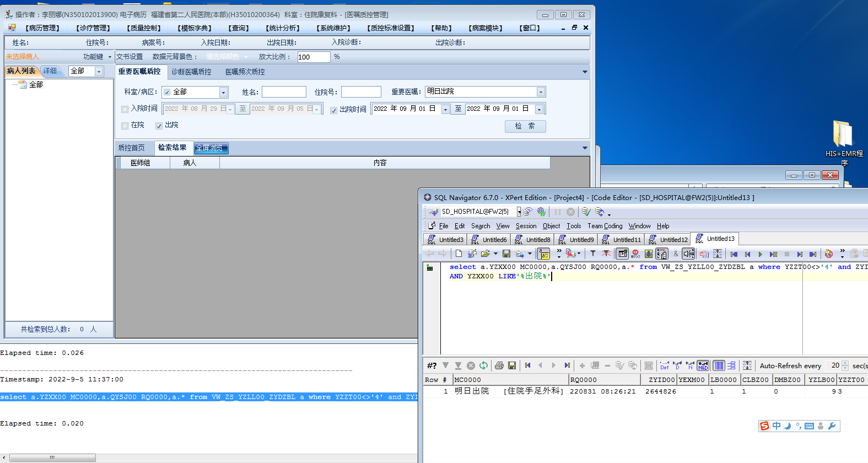Switch to the 详细 tab in patient panel

click(50, 71)
